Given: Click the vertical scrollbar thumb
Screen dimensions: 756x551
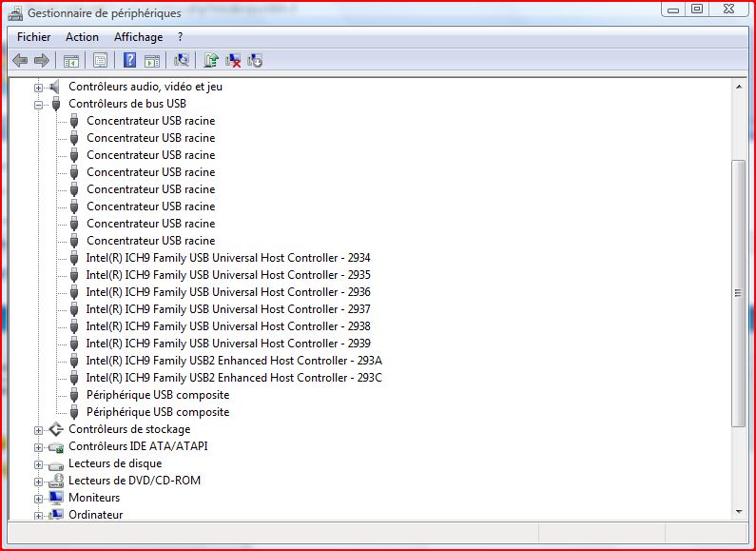Looking at the screenshot, I should pos(738,293).
